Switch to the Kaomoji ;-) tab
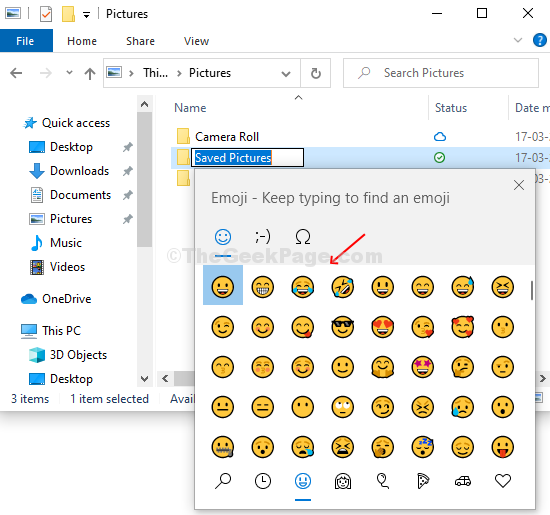Image resolution: width=550 pixels, height=515 pixels. (263, 237)
